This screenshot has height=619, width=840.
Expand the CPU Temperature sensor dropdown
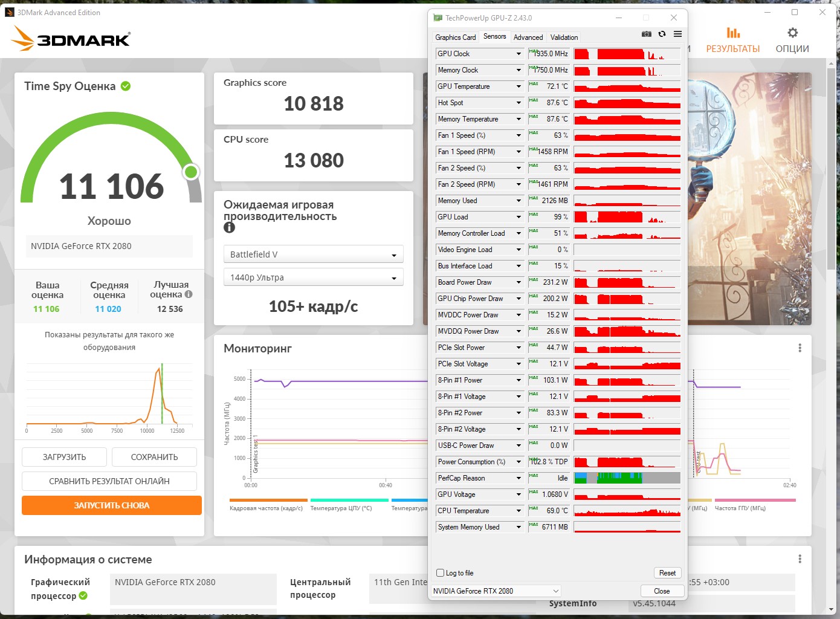tap(519, 511)
